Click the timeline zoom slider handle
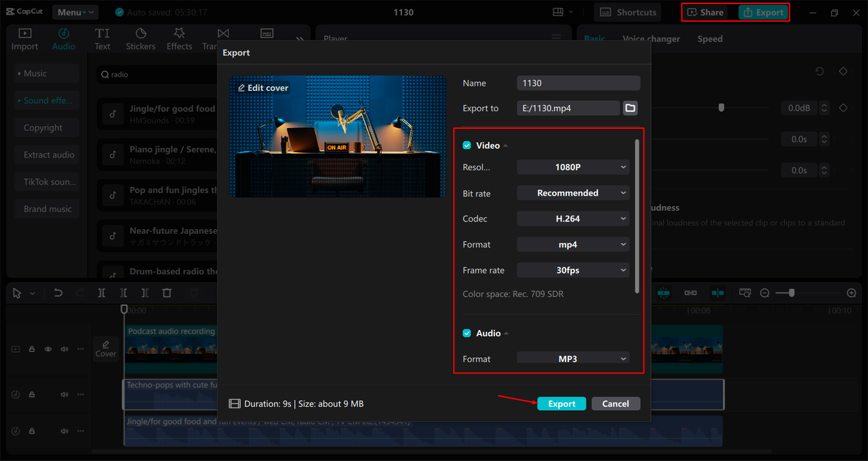Viewport: 868px width, 461px height. [x=791, y=293]
